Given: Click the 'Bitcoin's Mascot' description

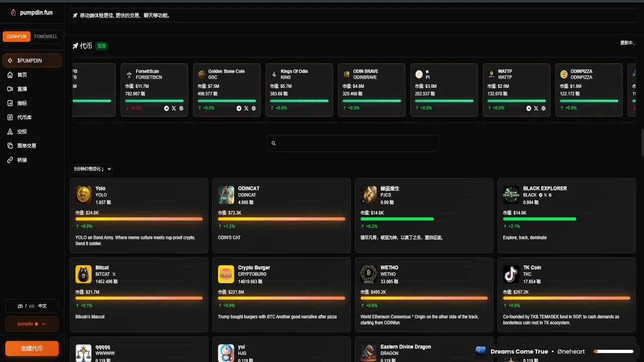Looking at the screenshot, I should (x=90, y=317).
